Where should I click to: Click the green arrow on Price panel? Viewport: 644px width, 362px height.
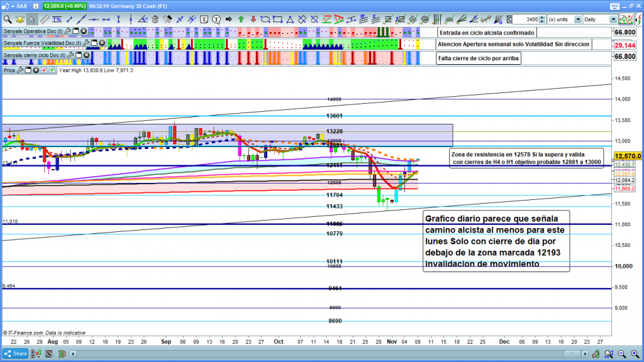(x=52, y=70)
